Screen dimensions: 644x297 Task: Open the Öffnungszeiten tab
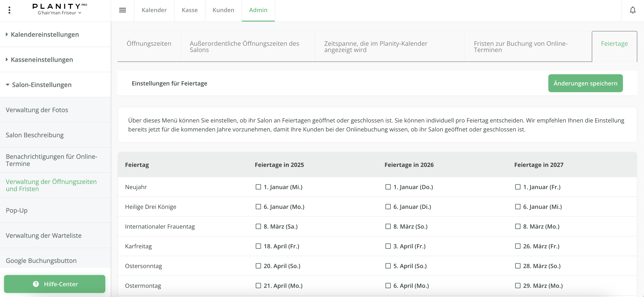click(149, 44)
